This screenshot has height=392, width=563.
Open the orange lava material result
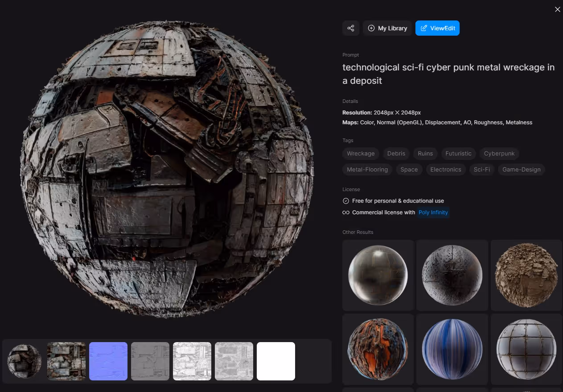click(378, 349)
